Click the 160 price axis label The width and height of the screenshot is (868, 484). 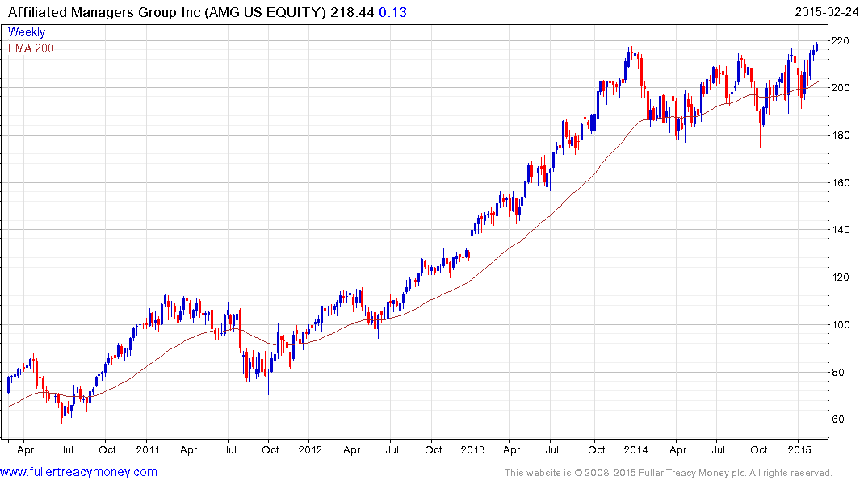[845, 183]
